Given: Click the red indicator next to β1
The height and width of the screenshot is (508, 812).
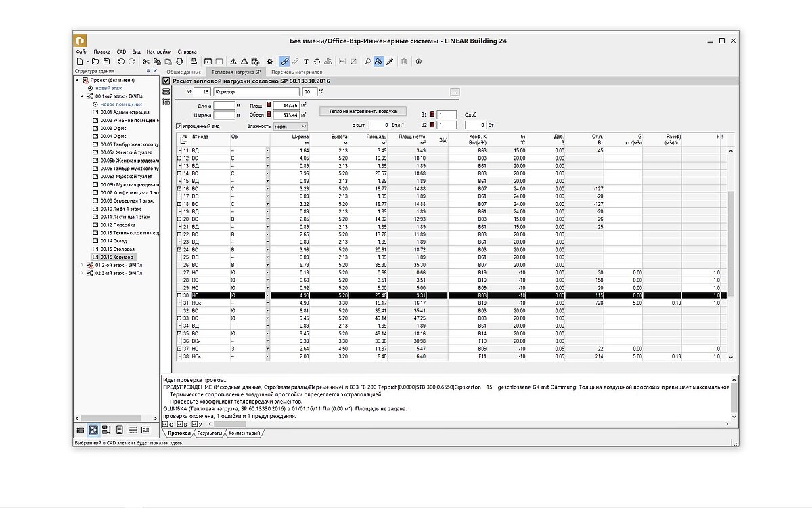Looking at the screenshot, I should 432,114.
